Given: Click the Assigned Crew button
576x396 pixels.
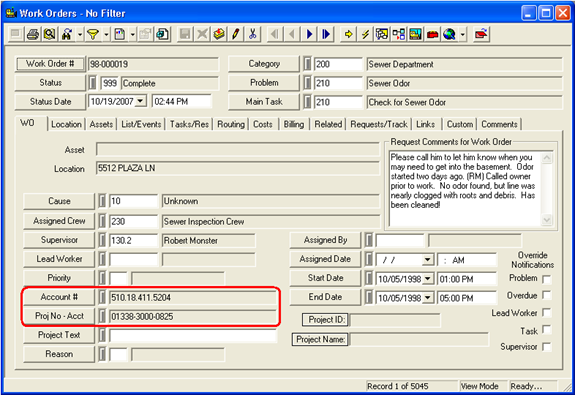Looking at the screenshot, I should (x=59, y=221).
